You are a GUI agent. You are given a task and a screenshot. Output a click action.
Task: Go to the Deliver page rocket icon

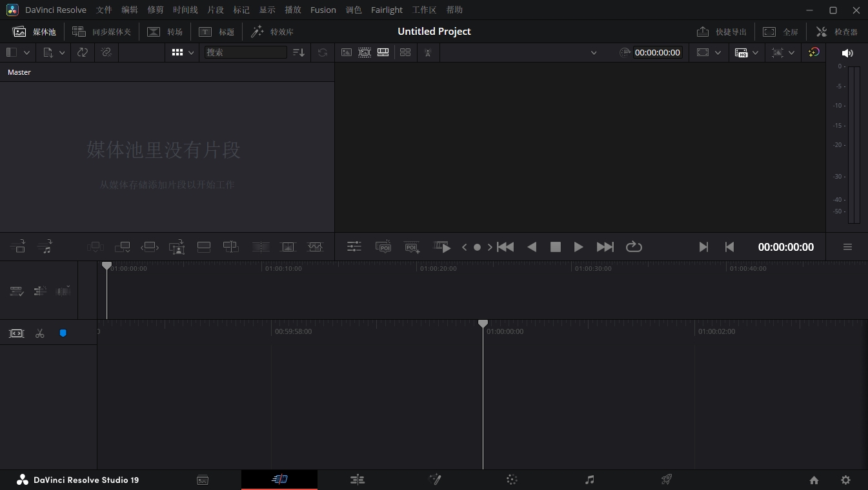tap(667, 480)
